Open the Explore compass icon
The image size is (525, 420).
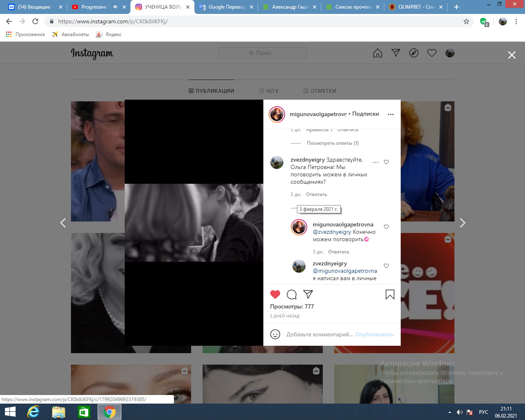click(x=414, y=53)
